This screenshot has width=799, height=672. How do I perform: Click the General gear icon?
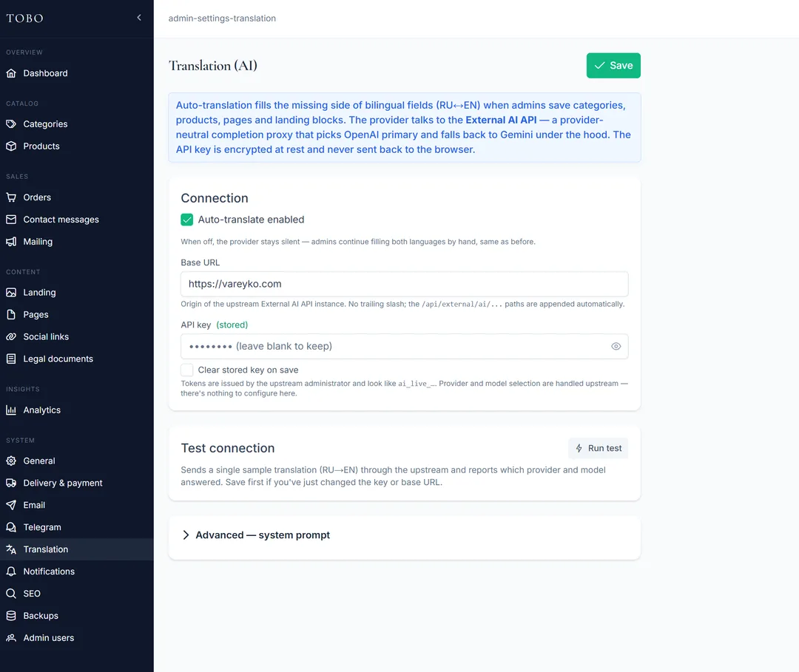(11, 461)
